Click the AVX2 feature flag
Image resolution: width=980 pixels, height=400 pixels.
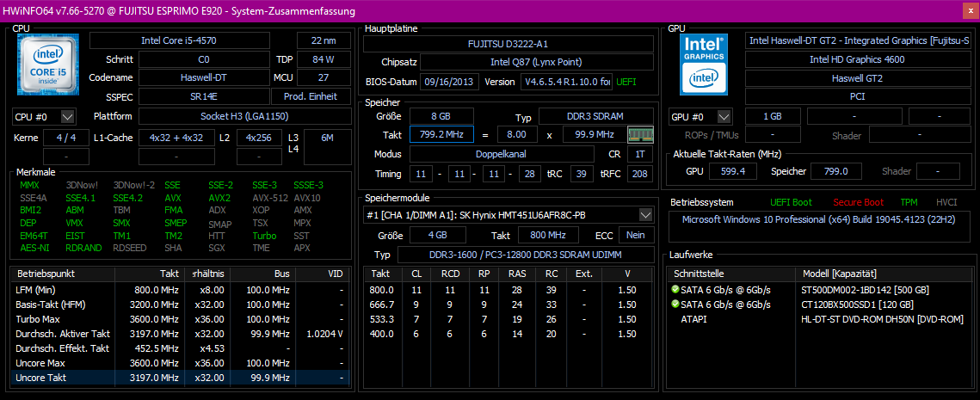[219, 198]
